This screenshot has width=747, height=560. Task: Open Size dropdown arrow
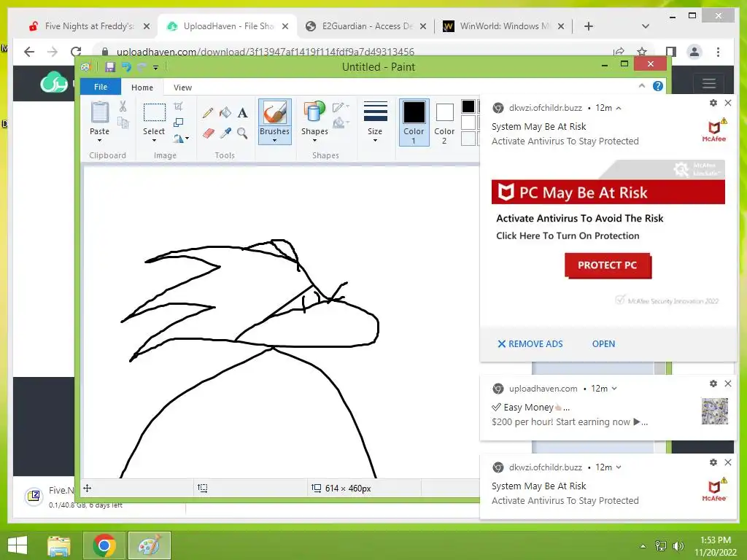tap(375, 141)
